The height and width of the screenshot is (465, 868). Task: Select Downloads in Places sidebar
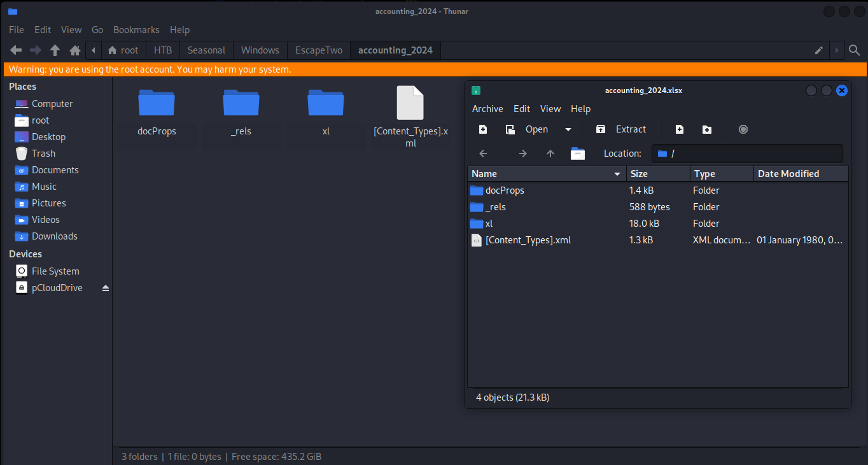54,236
